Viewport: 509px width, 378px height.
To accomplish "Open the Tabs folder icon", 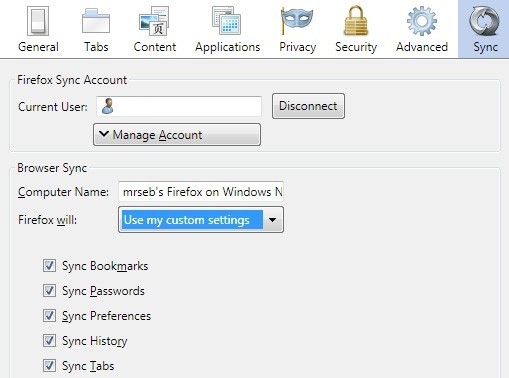I will point(96,21).
